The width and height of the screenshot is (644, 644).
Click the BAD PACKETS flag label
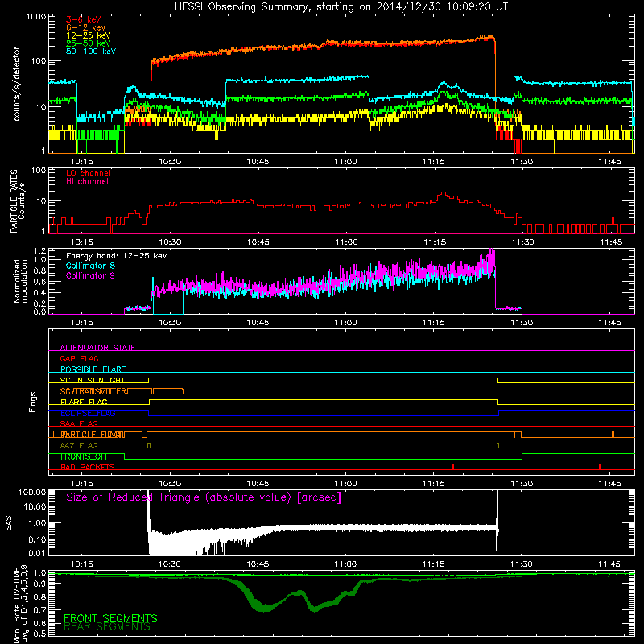[x=88, y=467]
